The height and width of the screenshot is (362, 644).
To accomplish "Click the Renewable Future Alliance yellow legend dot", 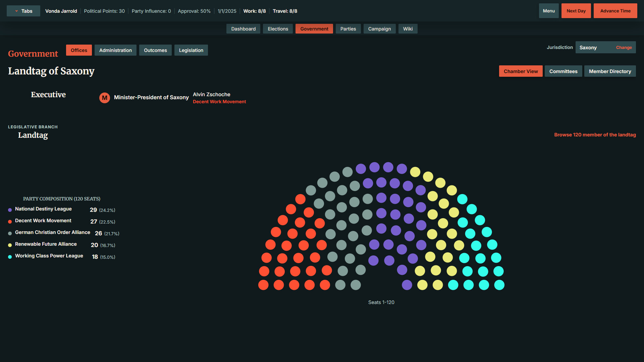I will (x=10, y=245).
